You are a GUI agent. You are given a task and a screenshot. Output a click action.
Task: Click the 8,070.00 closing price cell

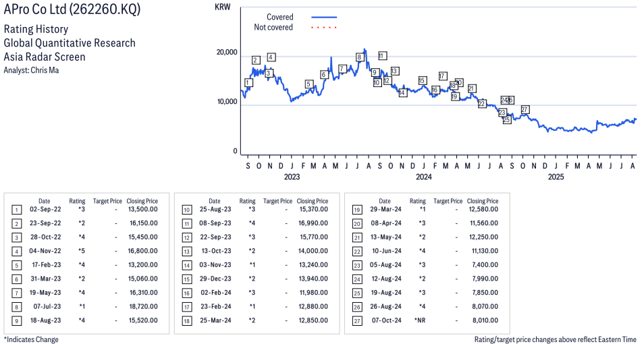[485, 307]
